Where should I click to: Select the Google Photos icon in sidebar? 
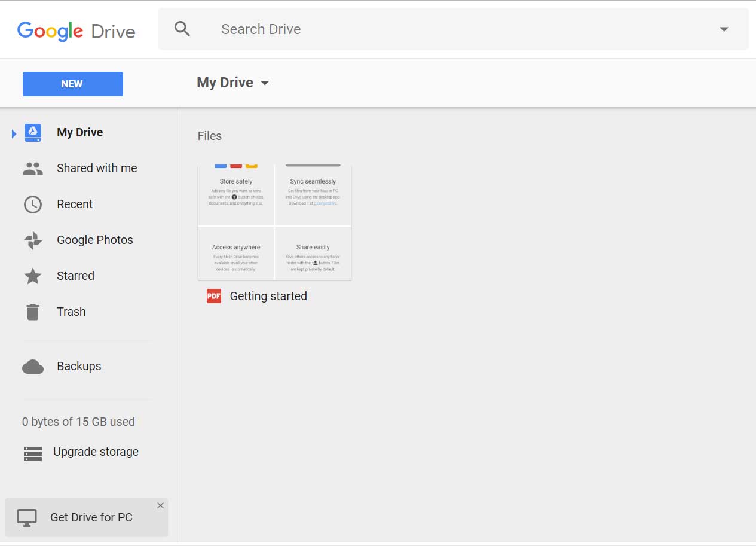32,240
